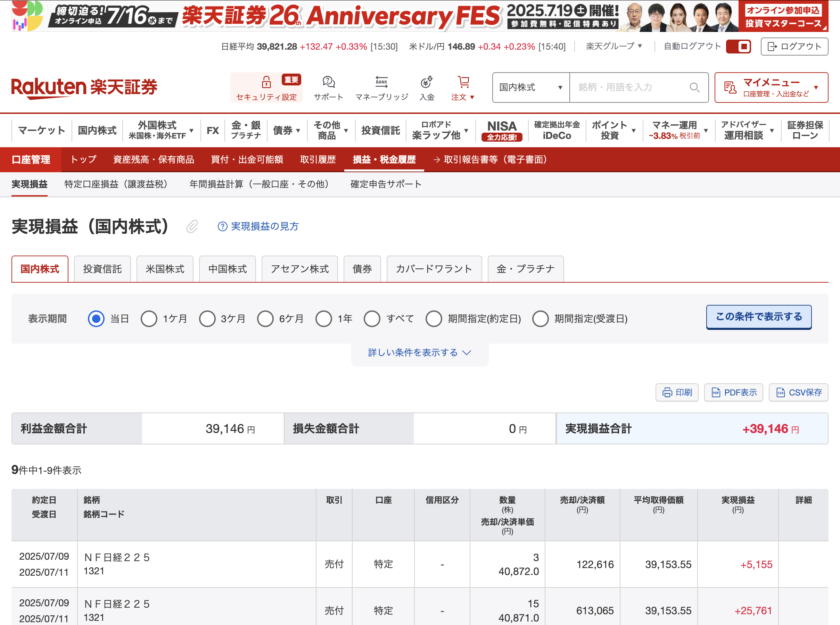Open 確定申告サポート sub-tab
The image size is (840, 625).
tap(386, 184)
